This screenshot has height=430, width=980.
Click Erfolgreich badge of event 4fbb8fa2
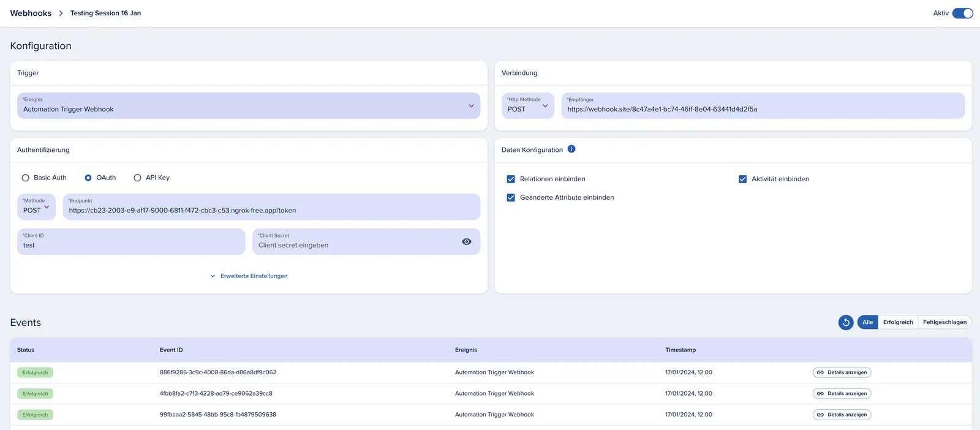click(x=36, y=394)
